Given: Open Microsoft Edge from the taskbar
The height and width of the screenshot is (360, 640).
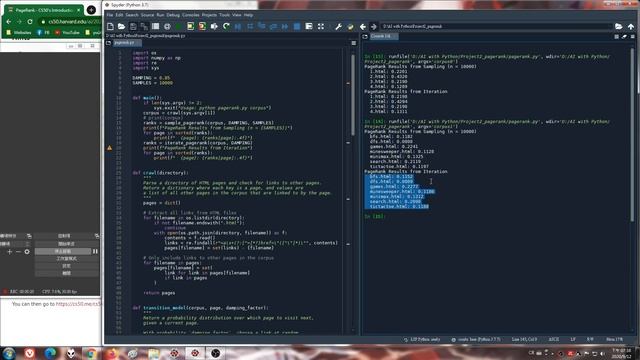Looking at the screenshot, I should [50, 353].
